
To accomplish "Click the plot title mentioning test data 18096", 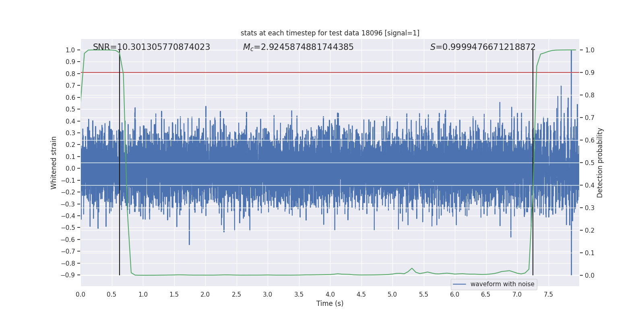I will tap(330, 33).
